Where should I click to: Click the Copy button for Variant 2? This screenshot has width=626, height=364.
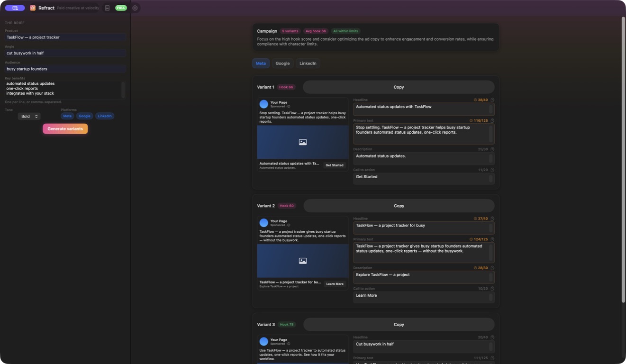[399, 206]
